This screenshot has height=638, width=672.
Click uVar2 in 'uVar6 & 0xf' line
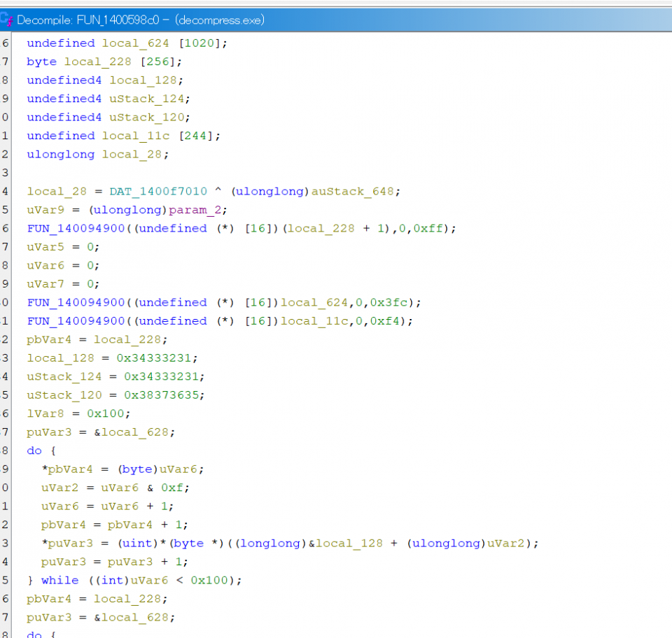pyautogui.click(x=60, y=488)
